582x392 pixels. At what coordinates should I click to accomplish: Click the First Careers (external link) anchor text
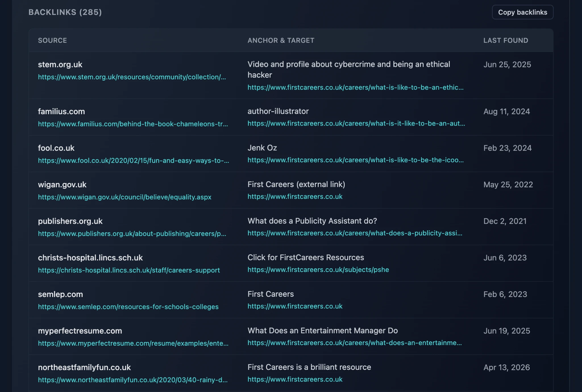[296, 184]
